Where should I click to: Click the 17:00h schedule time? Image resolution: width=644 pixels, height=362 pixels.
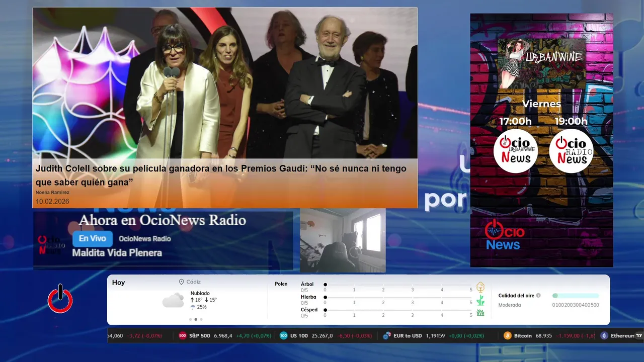coord(515,121)
